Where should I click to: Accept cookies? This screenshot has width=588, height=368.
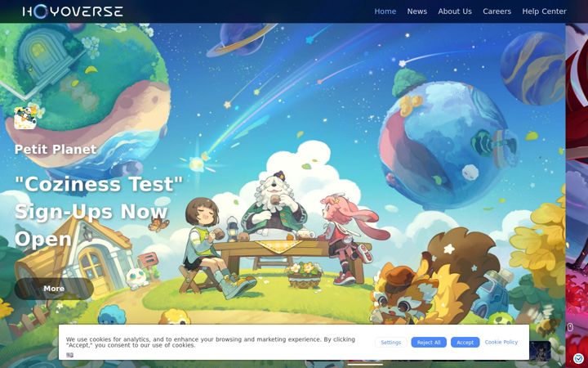(465, 343)
